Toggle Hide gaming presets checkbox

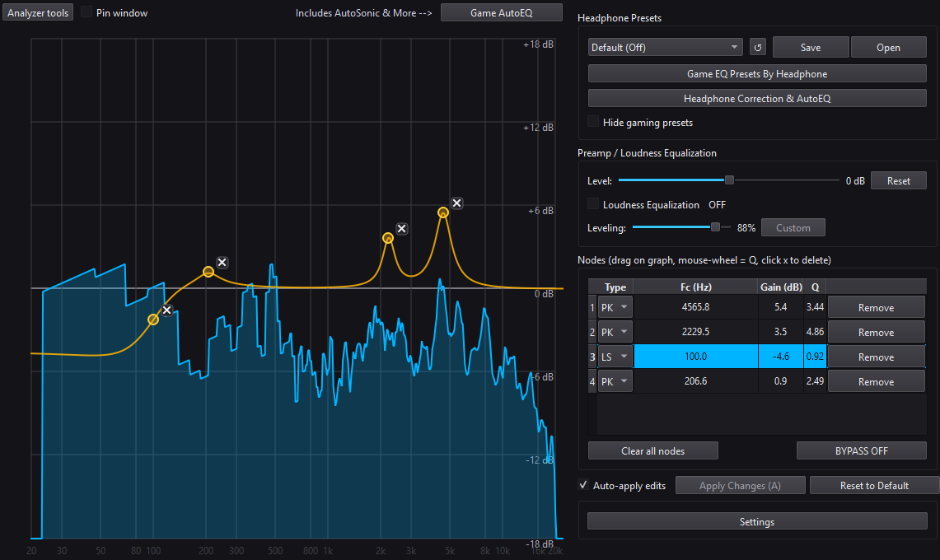593,122
